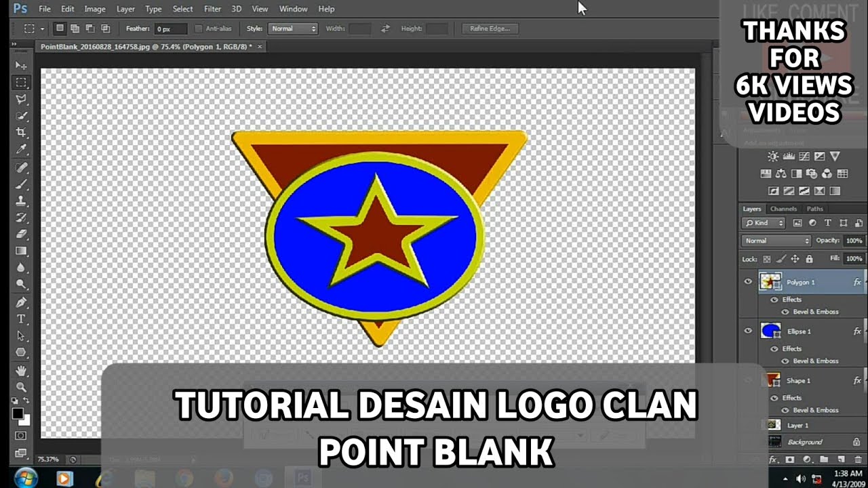Click the Feather input field
The height and width of the screenshot is (488, 868).
(170, 29)
